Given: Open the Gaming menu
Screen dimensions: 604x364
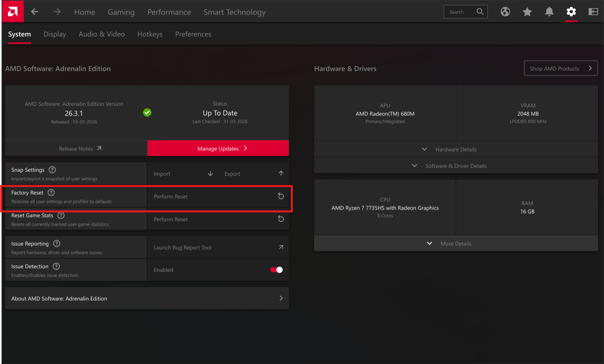Looking at the screenshot, I should 121,12.
